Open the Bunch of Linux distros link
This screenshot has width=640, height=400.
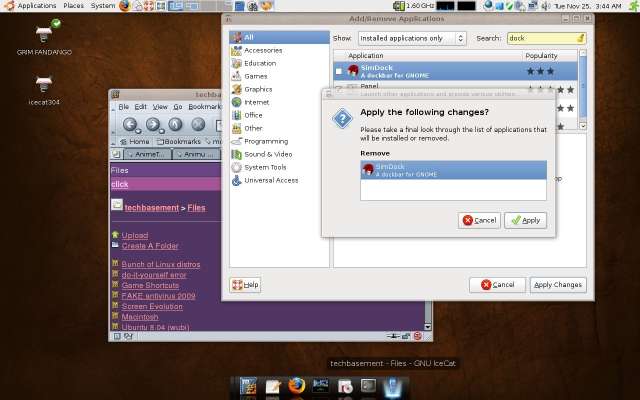[161, 264]
